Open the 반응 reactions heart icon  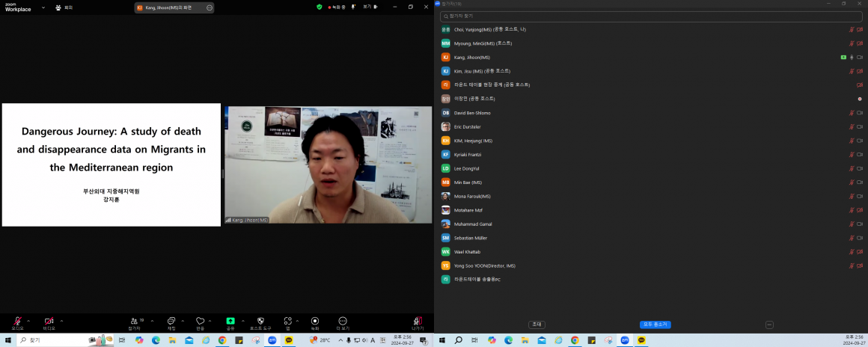[x=201, y=321]
